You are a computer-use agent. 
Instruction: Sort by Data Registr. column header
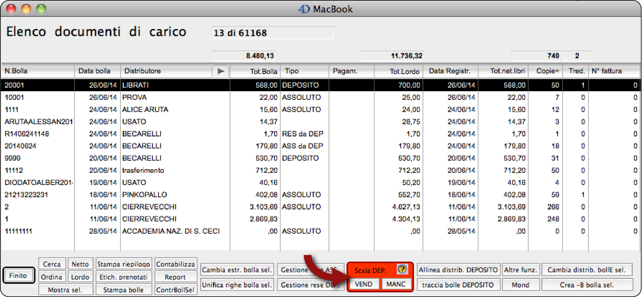[450, 71]
